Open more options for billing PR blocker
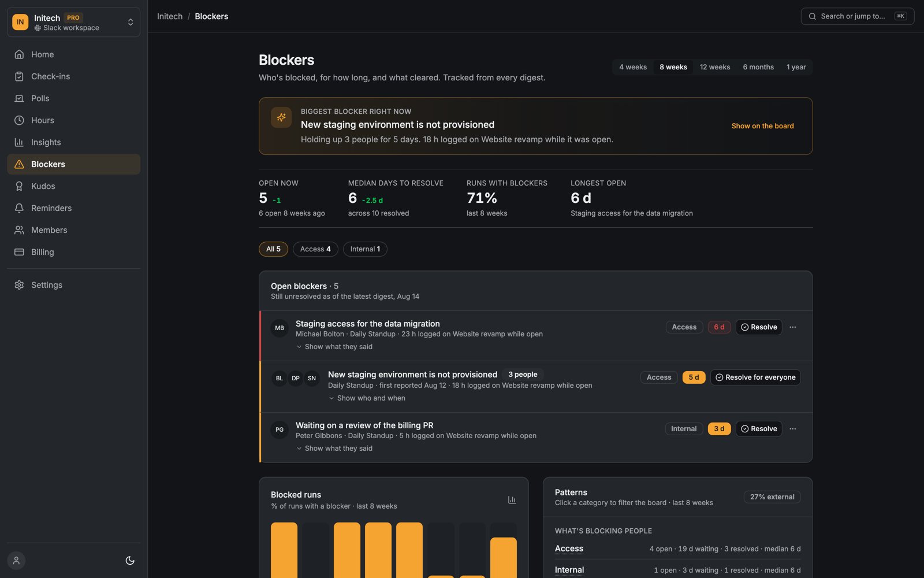 pos(793,429)
